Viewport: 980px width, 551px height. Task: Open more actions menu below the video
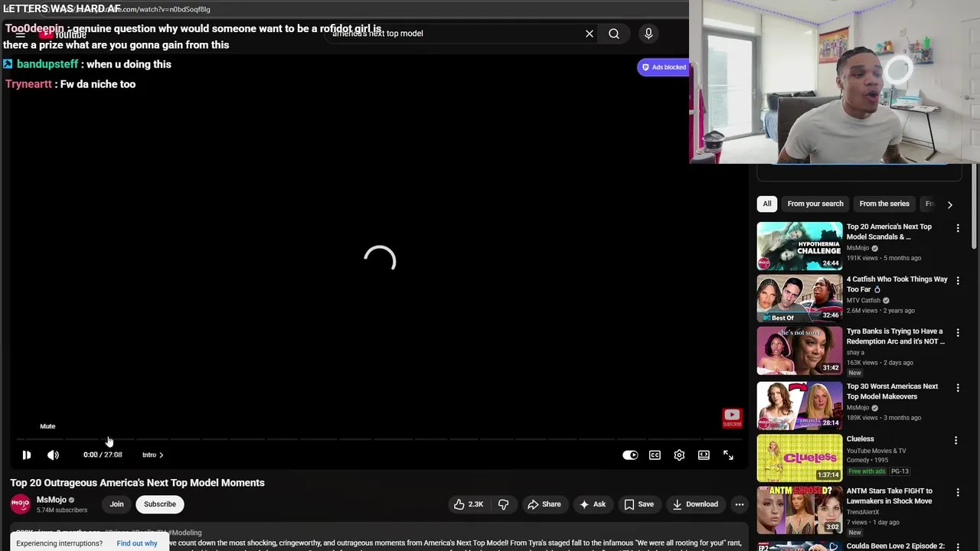(739, 504)
